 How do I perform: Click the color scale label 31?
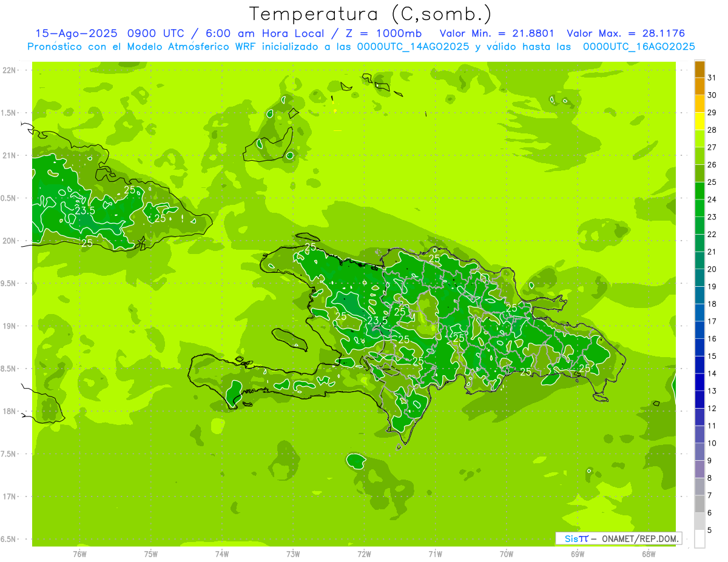[712, 78]
